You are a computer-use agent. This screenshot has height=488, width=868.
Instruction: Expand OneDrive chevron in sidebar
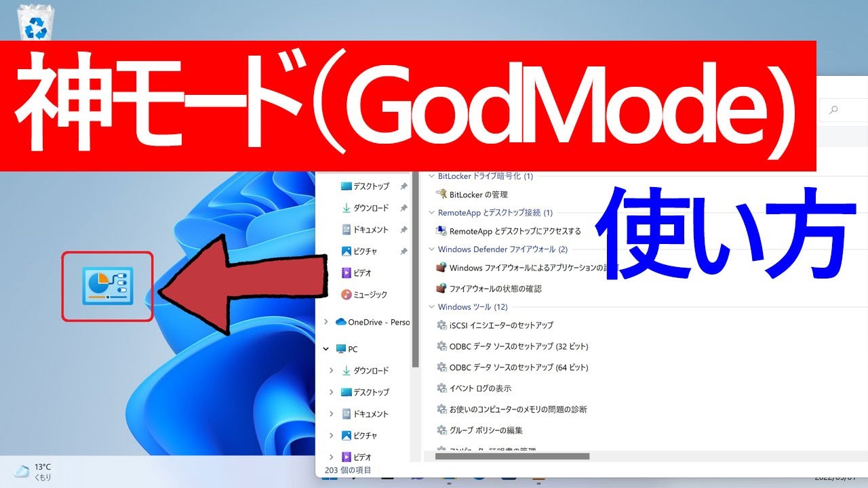coord(326,322)
